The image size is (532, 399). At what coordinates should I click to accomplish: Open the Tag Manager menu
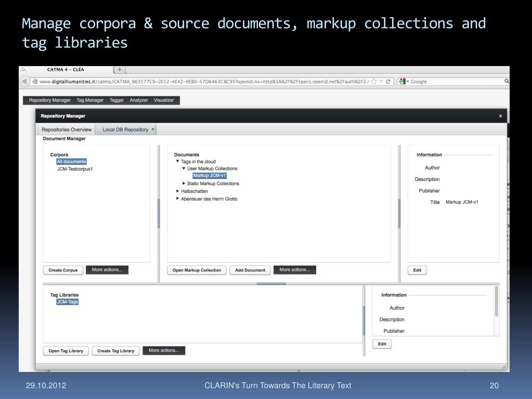pos(90,100)
